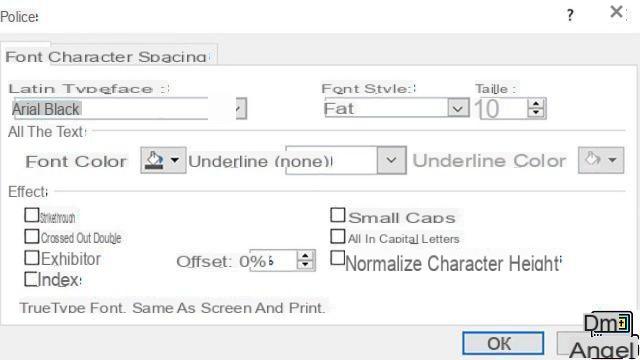Click the help question mark icon
This screenshot has height=360, width=640.
click(570, 16)
